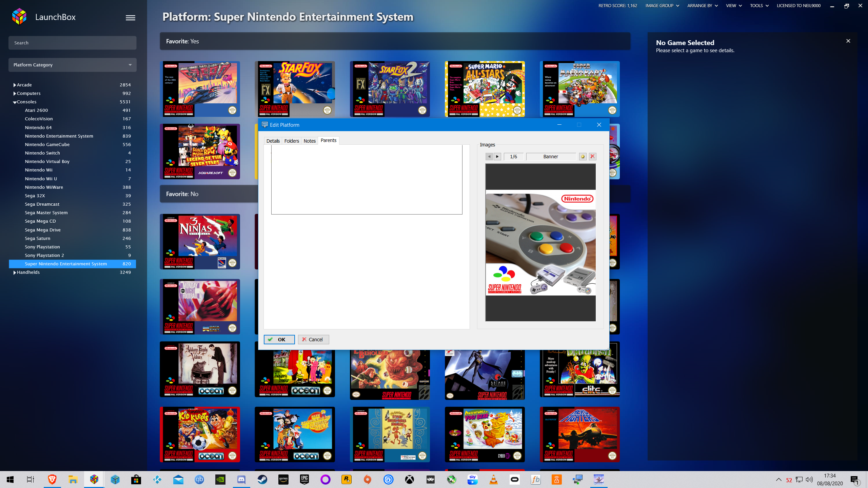Click the LaunchBox cube logo
Viewport: 868px width, 488px height.
point(19,17)
